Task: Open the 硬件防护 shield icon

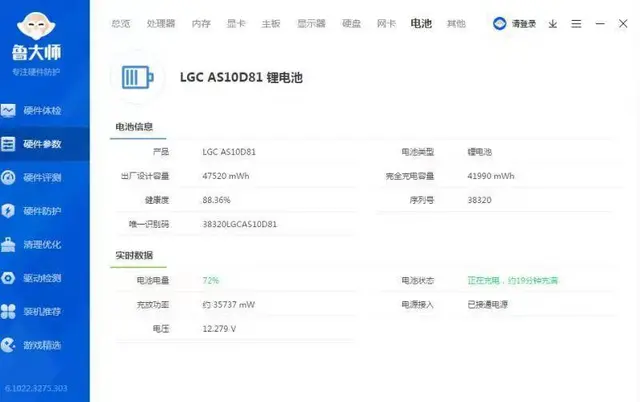Action: [8, 211]
